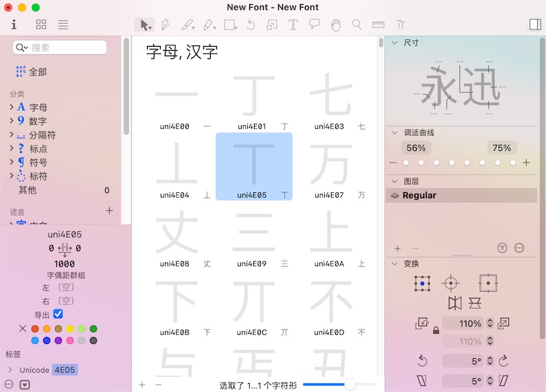Viewport: 546px width, 392px height.
Task: Expand the 标点 category
Action: [x=12, y=148]
